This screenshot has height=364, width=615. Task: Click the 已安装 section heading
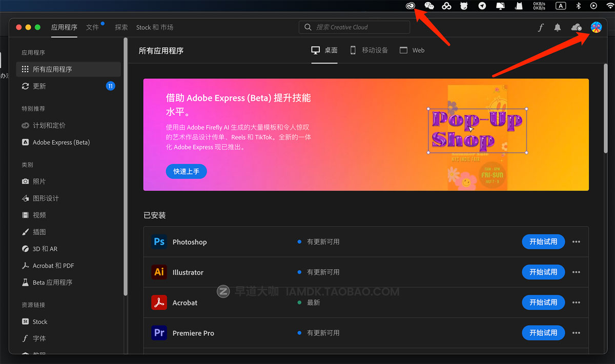coord(155,216)
